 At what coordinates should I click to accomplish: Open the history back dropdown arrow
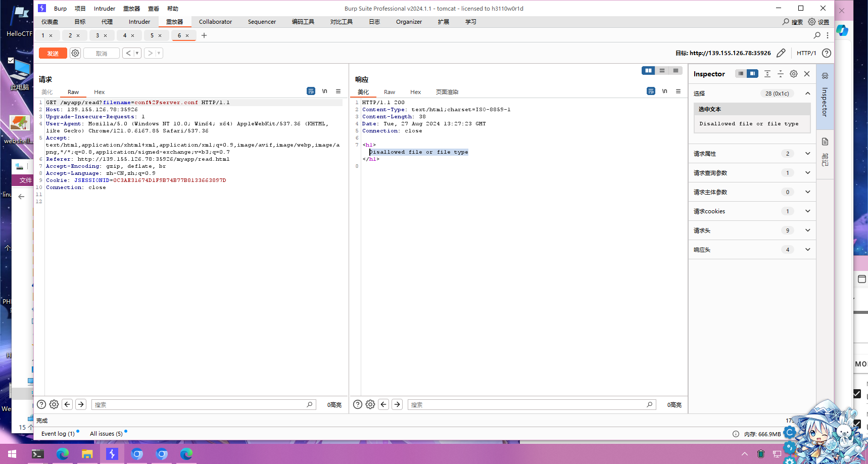(137, 53)
